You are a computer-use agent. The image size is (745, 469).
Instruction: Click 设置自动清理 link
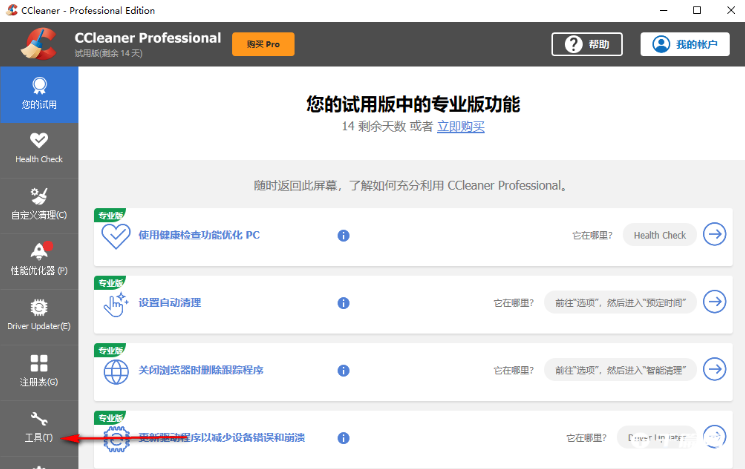click(x=170, y=303)
